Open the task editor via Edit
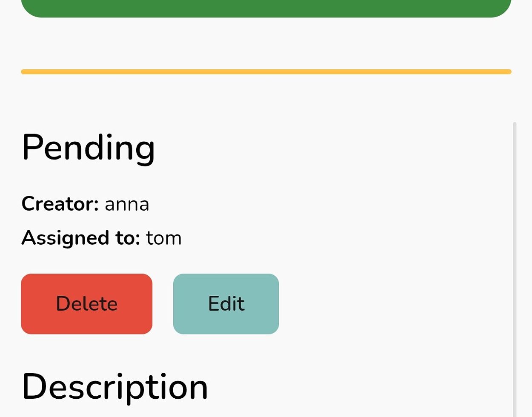The height and width of the screenshot is (417, 532). (x=226, y=304)
